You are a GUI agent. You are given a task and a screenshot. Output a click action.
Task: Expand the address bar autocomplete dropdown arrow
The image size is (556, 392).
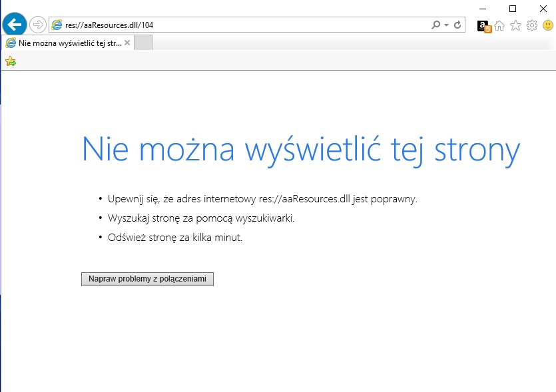(446, 25)
